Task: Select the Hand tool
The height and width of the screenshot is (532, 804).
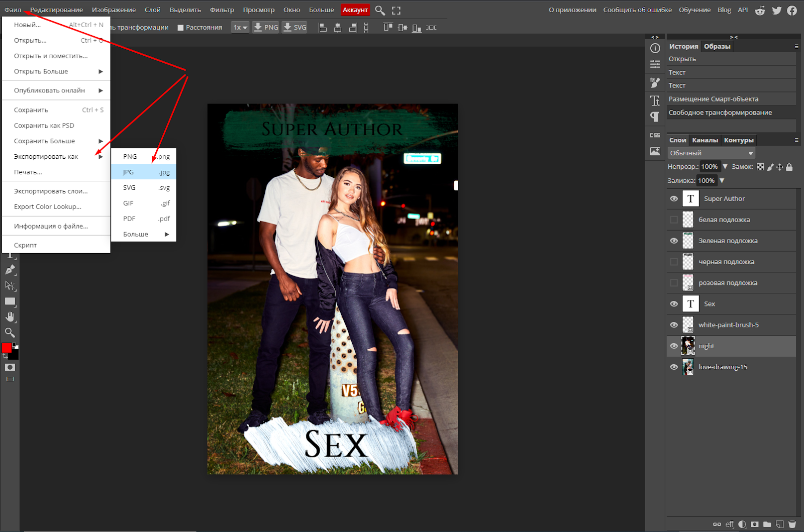Action: click(10, 316)
